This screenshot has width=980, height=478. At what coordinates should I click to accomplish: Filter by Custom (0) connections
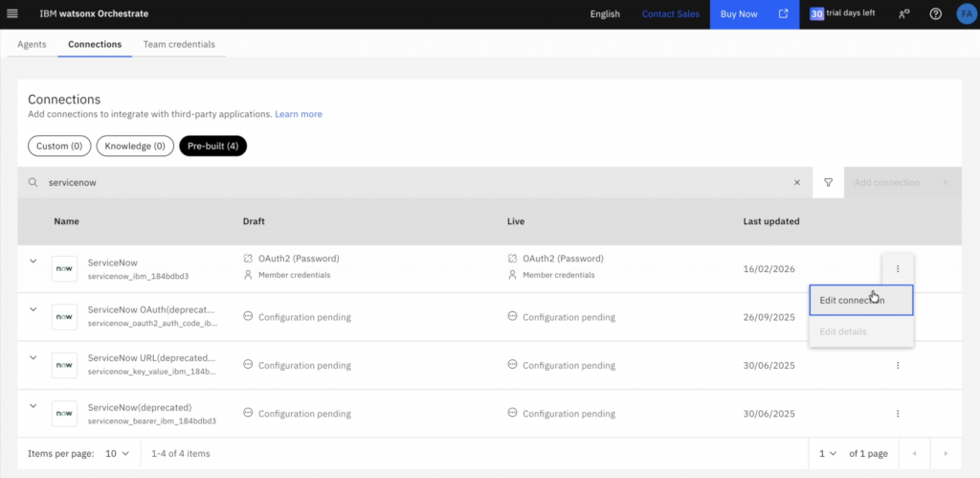click(x=59, y=146)
